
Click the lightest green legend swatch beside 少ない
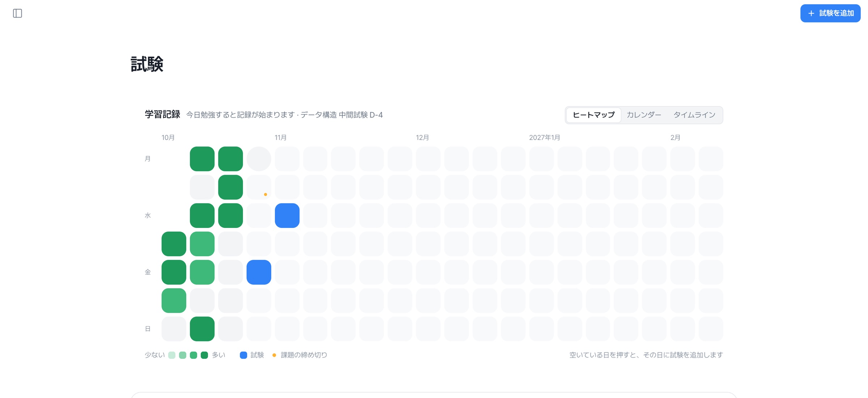pos(172,355)
